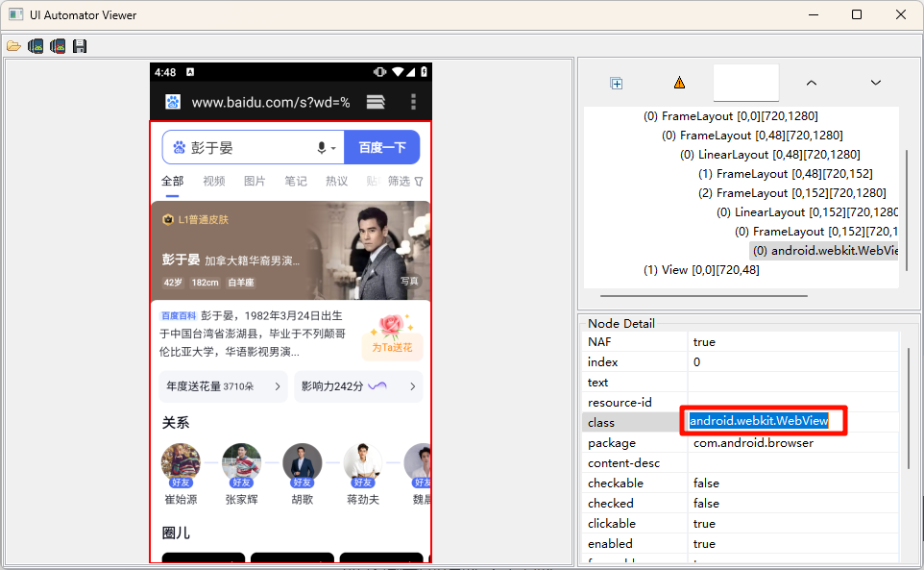Toggle the NAF nodes warning triangle
Screen dimensions: 924x570
coord(680,84)
